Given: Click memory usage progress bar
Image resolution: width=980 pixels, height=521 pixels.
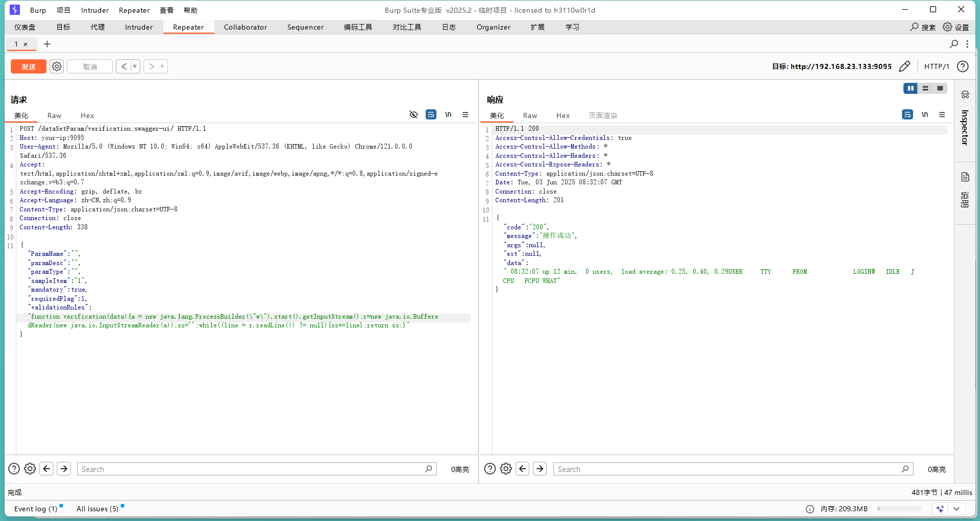Looking at the screenshot, I should 899,509.
